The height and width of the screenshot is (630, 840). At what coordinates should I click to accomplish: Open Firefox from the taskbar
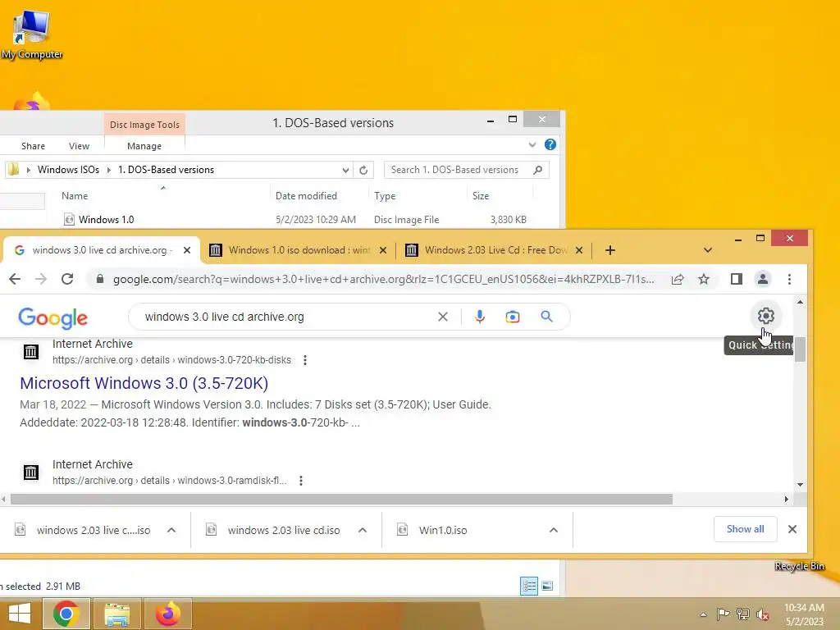coord(168,614)
